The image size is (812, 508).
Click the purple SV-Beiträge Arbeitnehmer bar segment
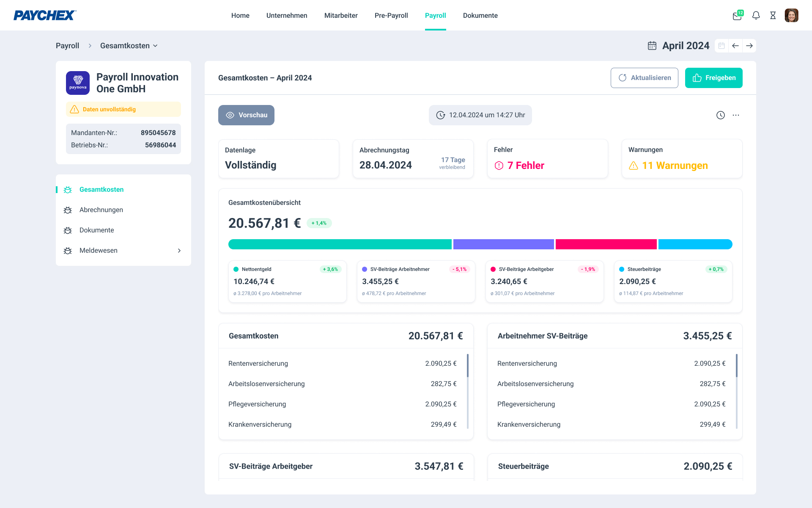(x=503, y=244)
